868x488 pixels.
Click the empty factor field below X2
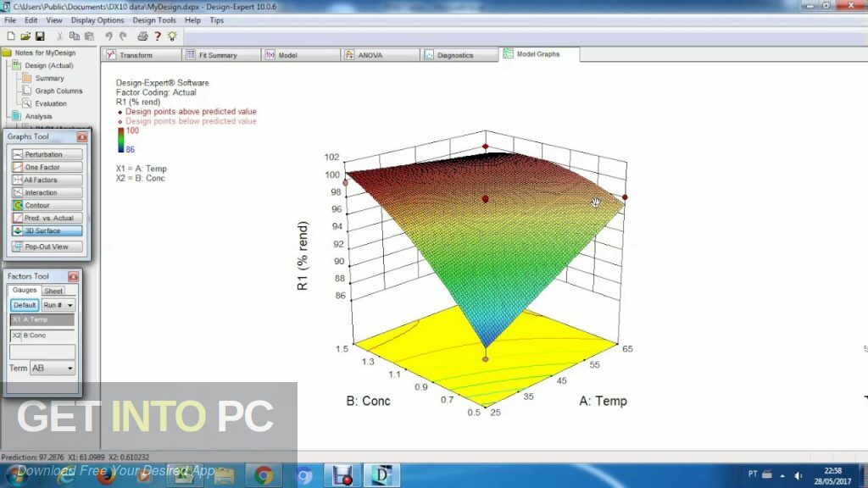tap(42, 352)
